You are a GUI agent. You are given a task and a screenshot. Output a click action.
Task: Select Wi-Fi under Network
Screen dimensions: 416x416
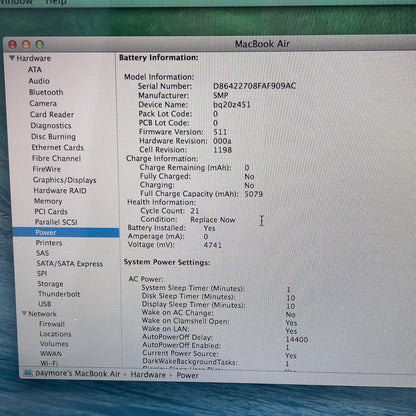click(x=49, y=363)
